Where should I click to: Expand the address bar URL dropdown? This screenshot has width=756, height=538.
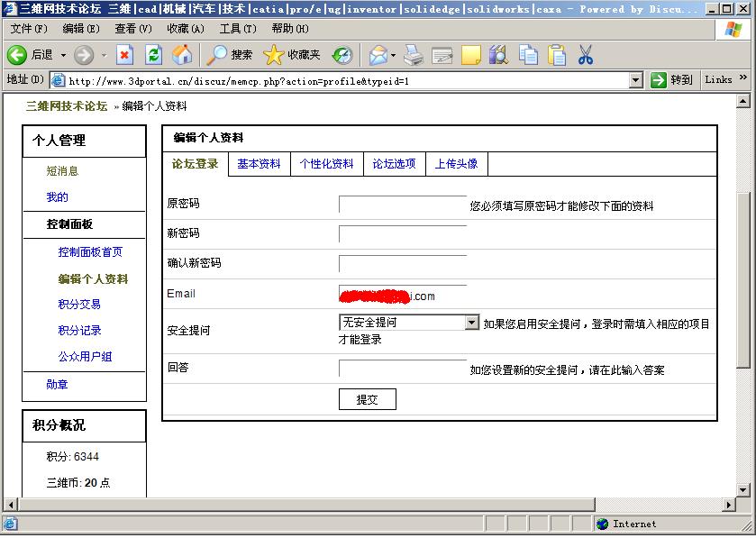pyautogui.click(x=636, y=80)
